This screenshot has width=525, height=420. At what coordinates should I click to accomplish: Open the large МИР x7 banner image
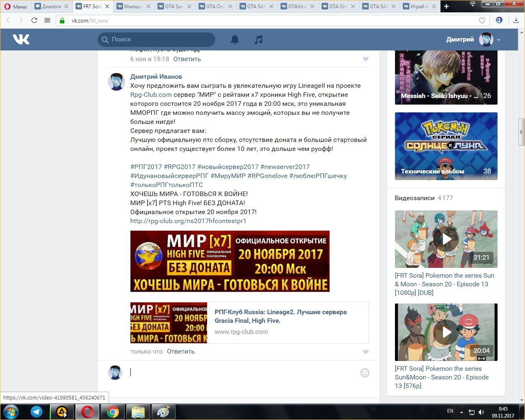[230, 261]
